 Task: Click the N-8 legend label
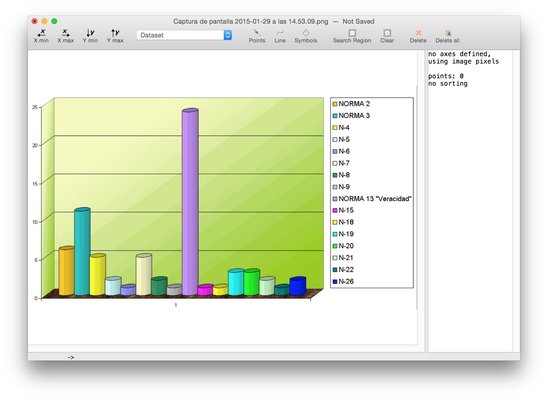tap(344, 175)
